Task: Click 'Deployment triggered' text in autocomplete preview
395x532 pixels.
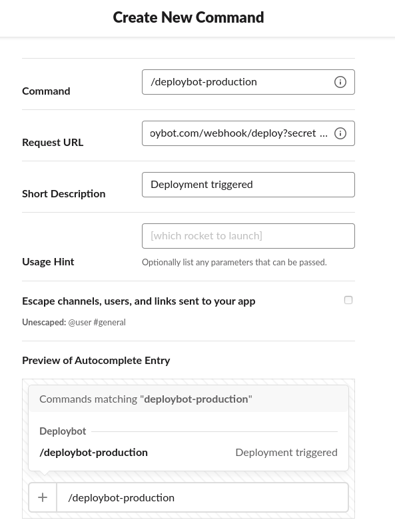Action: point(286,453)
